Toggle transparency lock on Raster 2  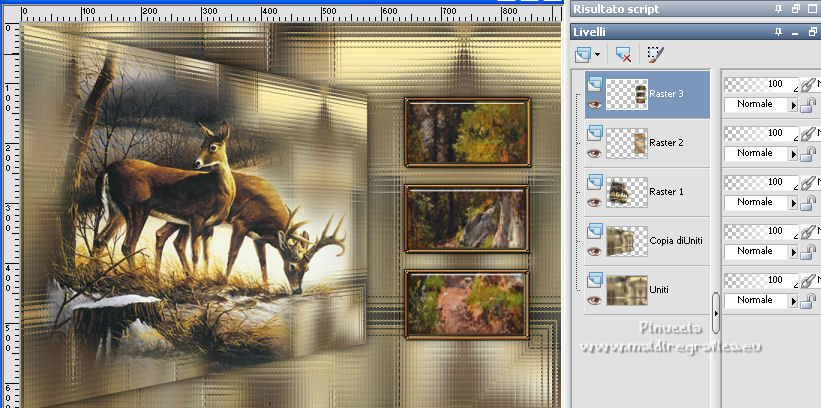tap(809, 153)
